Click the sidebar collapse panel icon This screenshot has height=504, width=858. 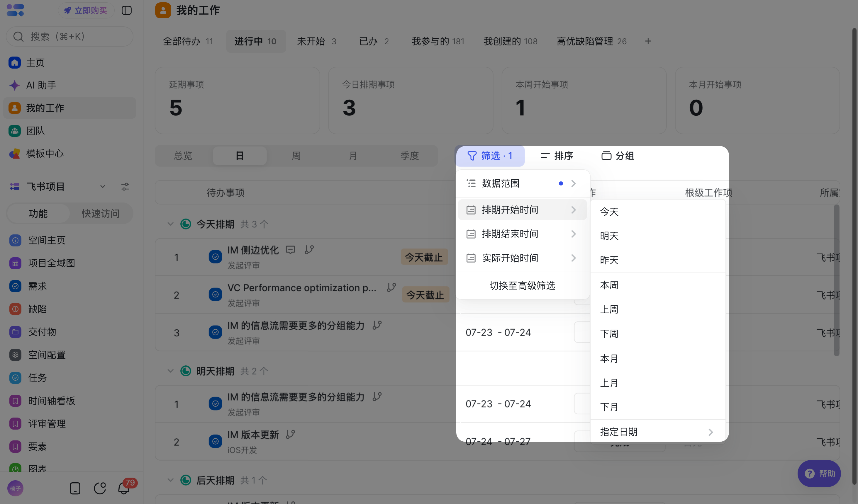click(x=126, y=10)
